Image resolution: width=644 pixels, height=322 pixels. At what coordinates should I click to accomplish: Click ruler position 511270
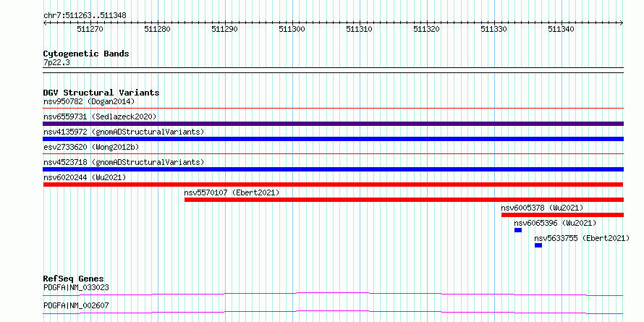point(90,29)
